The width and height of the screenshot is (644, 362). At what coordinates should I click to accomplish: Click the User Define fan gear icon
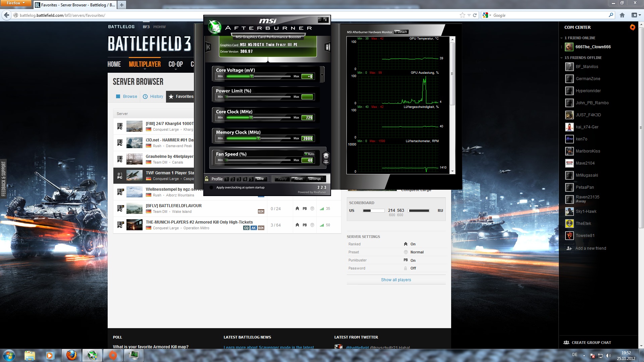[326, 157]
